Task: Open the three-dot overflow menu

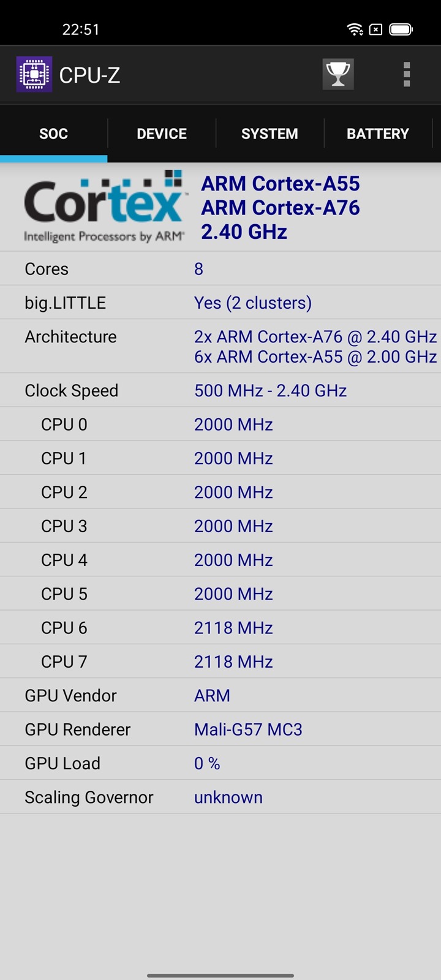Action: pos(406,74)
